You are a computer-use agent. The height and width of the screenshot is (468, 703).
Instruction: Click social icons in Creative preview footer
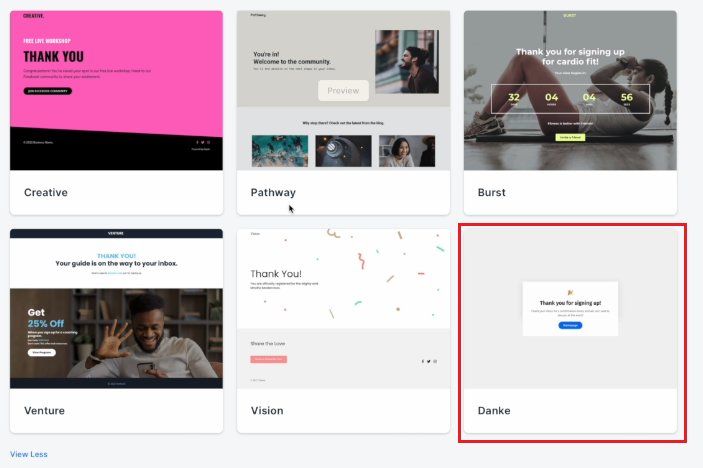click(x=203, y=142)
